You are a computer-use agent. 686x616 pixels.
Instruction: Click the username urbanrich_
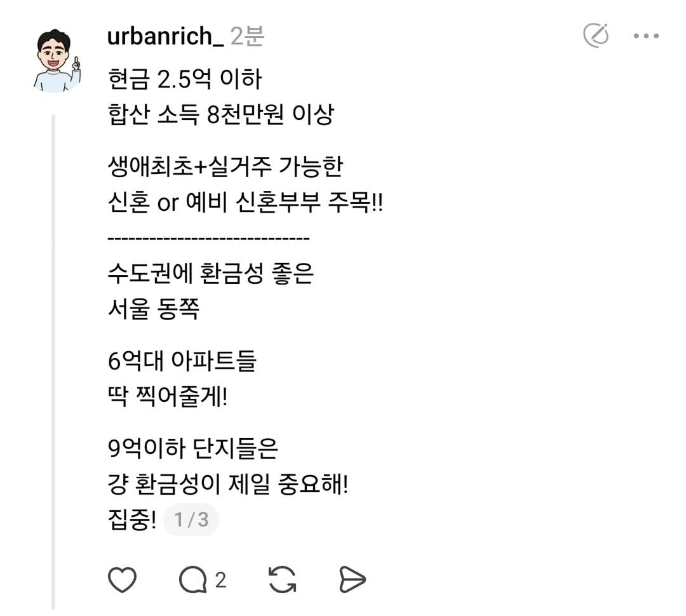[165, 35]
